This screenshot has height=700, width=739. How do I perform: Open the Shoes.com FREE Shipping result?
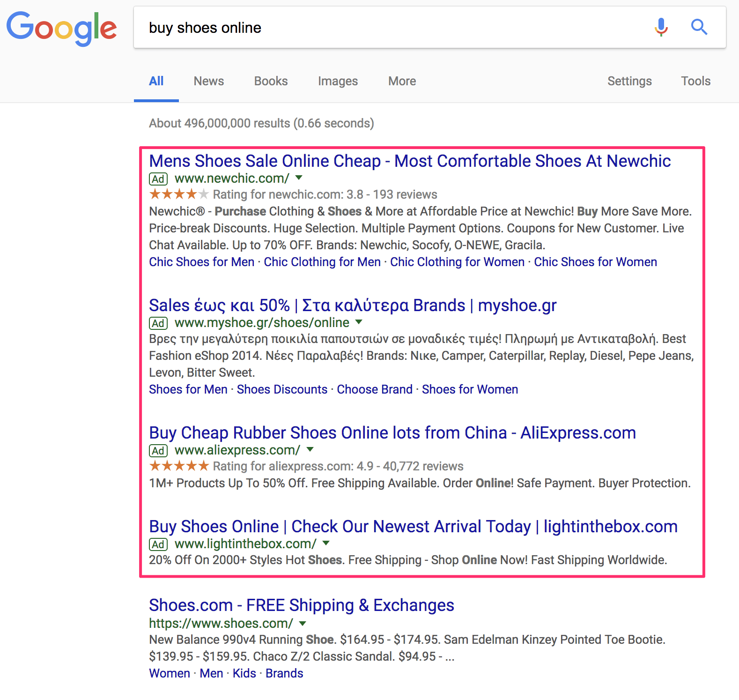coord(301,605)
